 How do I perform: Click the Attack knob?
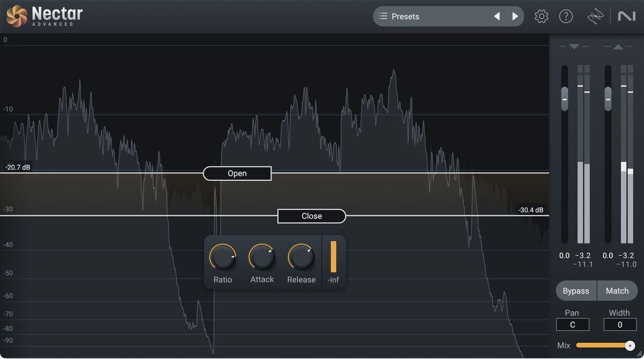(x=262, y=258)
